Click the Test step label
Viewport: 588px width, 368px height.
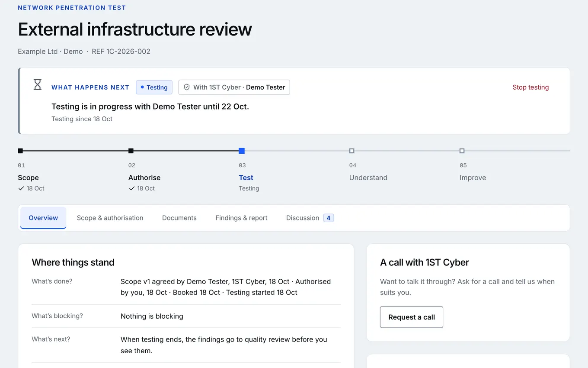pos(246,178)
